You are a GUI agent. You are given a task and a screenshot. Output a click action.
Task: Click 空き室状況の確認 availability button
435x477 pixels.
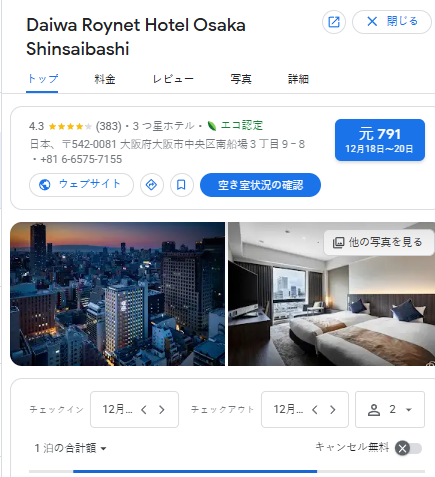tap(260, 185)
